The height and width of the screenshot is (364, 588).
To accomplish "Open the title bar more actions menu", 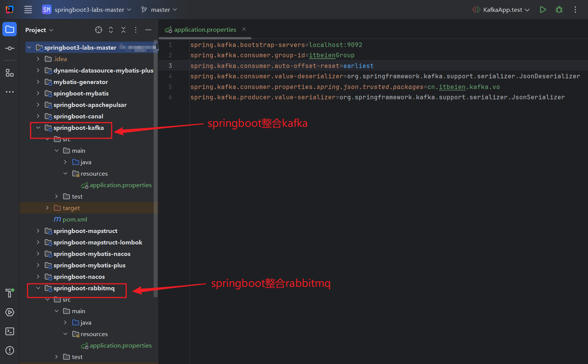I will [x=575, y=10].
